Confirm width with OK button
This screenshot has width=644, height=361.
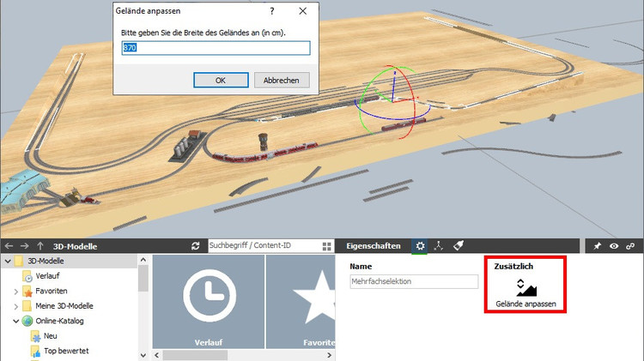221,80
